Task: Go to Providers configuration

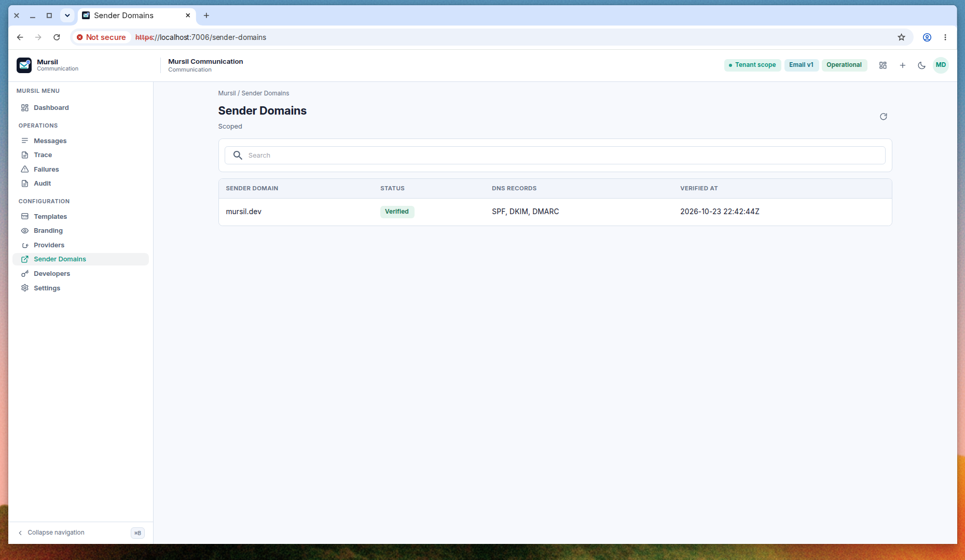Action: tap(80, 245)
